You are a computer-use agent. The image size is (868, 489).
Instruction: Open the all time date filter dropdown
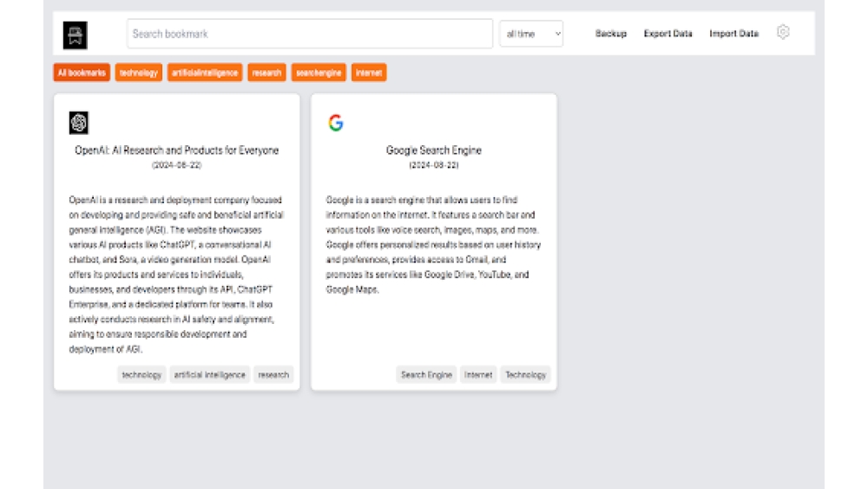point(531,34)
